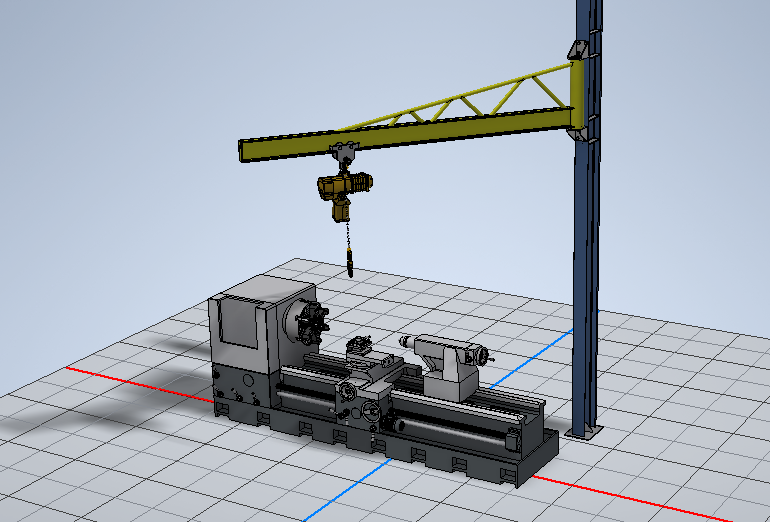Image resolution: width=770 pixels, height=522 pixels.
Task: Click the hoist hook at the chain end
Action: [x=350, y=263]
